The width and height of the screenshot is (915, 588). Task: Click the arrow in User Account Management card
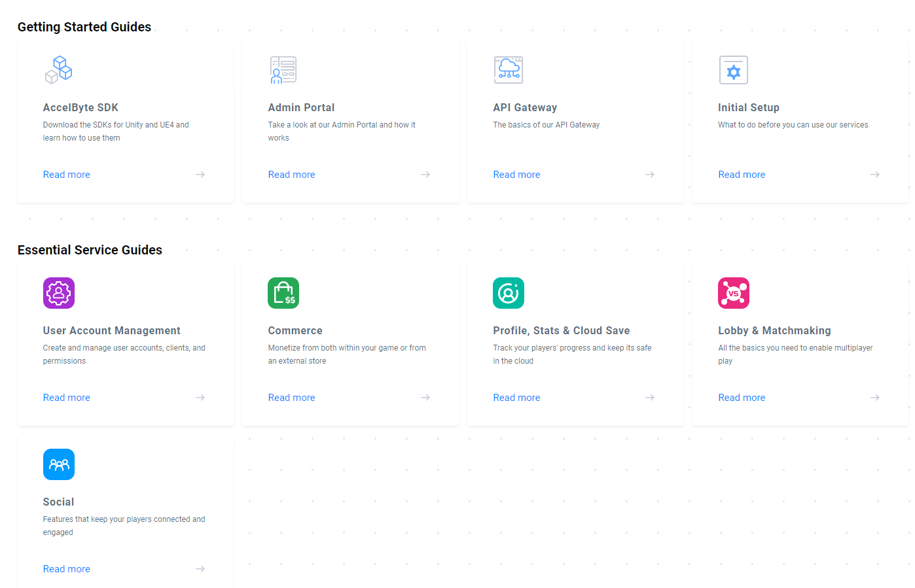(x=200, y=398)
